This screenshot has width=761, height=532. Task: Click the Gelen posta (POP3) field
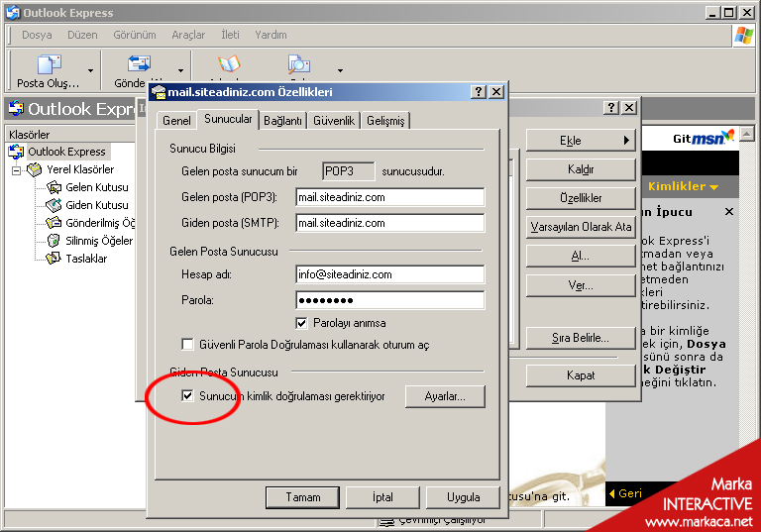point(389,197)
